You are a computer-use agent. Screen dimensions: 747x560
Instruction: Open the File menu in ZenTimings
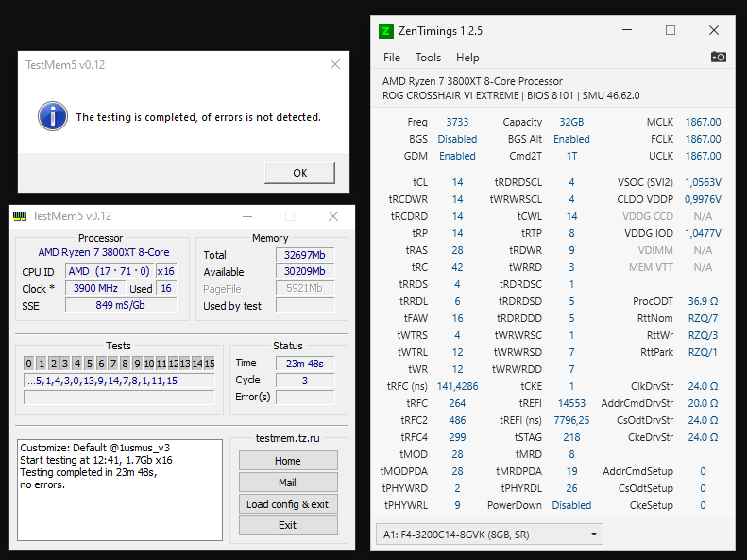[x=392, y=58]
